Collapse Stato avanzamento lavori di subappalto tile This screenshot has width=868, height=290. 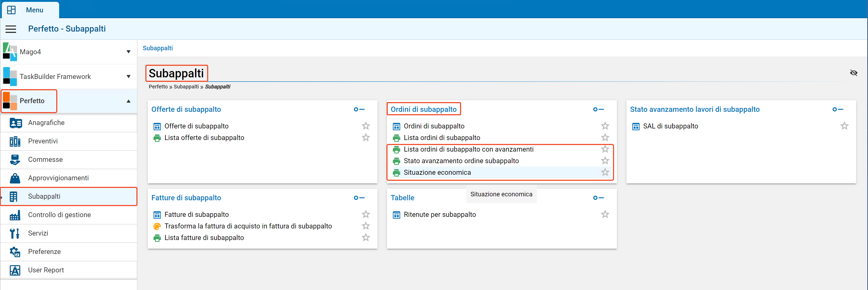(x=838, y=109)
